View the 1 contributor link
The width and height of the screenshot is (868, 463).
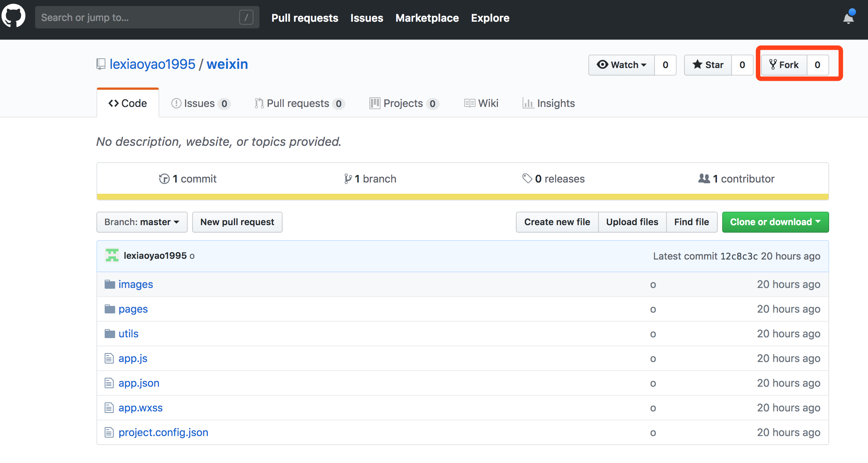tap(736, 179)
